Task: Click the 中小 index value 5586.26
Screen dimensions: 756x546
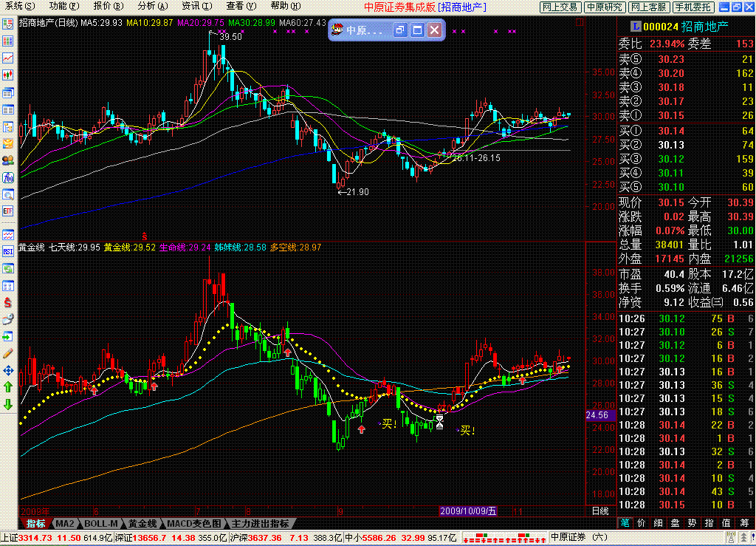Action: [x=379, y=538]
